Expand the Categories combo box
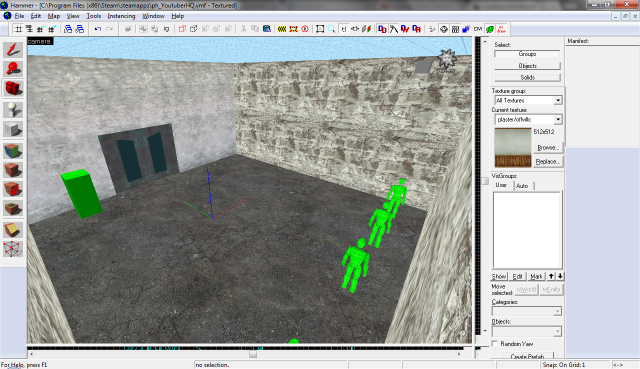 pyautogui.click(x=527, y=311)
